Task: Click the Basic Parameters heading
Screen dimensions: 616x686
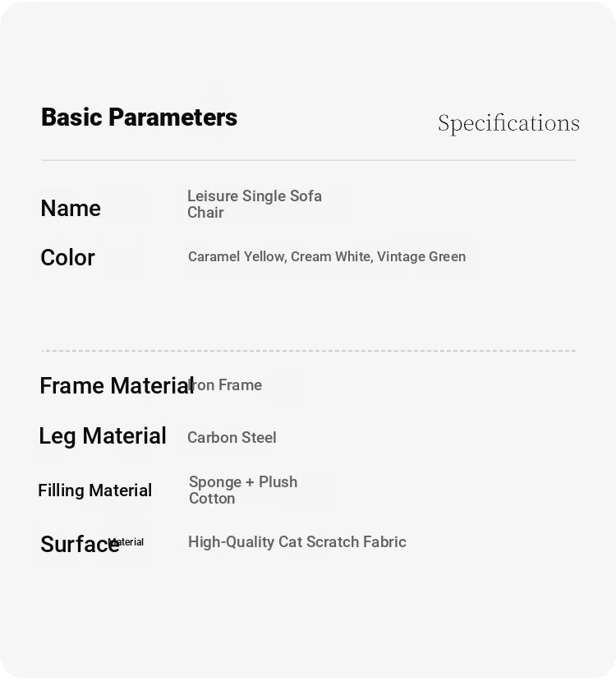Action: pyautogui.click(x=139, y=117)
